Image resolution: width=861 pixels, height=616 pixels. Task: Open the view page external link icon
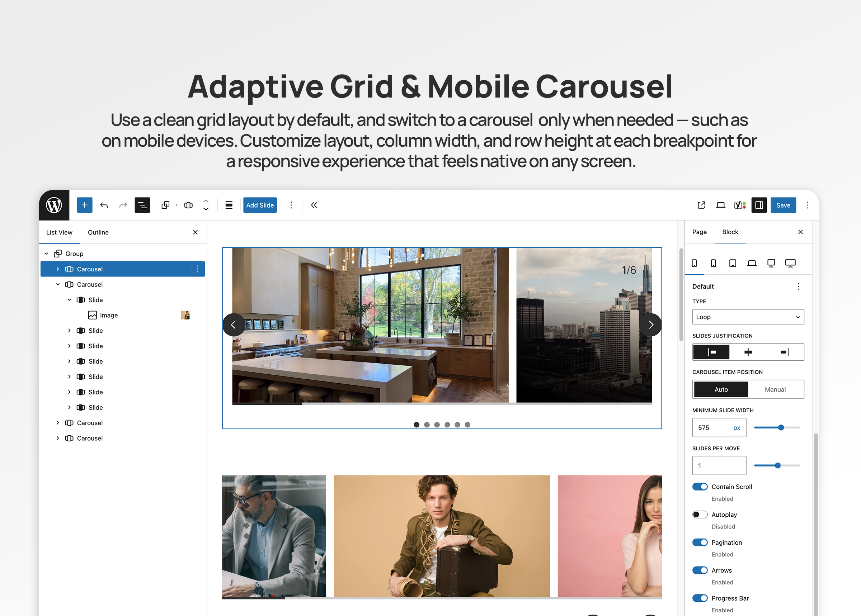click(x=701, y=205)
